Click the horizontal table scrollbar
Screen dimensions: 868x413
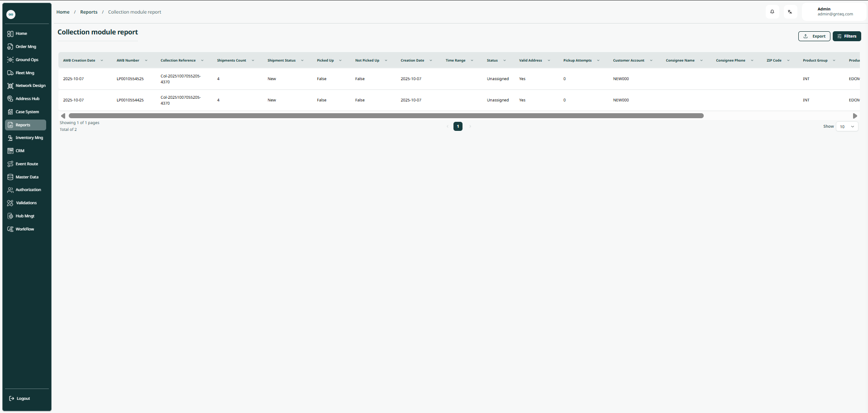[x=386, y=116]
